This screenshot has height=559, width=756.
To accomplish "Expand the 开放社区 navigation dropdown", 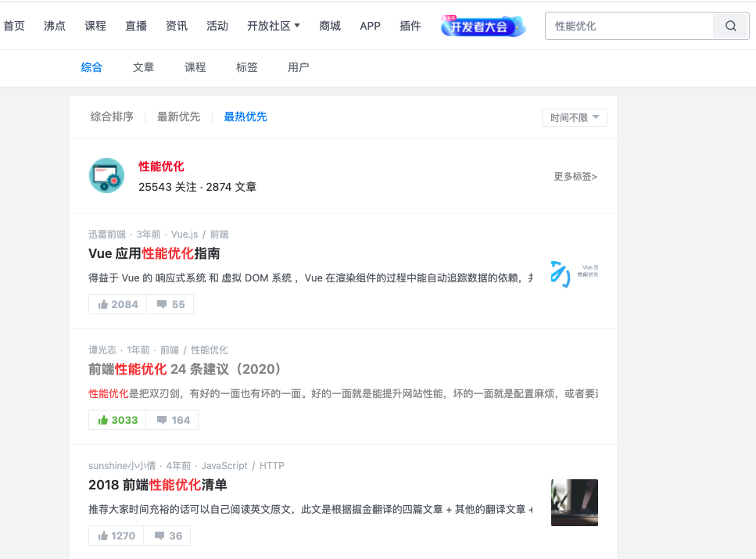I will click(274, 26).
